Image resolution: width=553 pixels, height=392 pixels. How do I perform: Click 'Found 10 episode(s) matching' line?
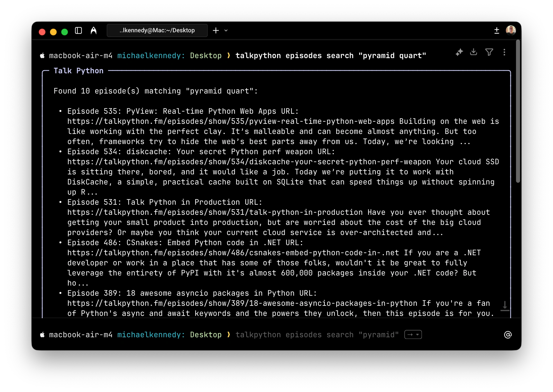(156, 91)
